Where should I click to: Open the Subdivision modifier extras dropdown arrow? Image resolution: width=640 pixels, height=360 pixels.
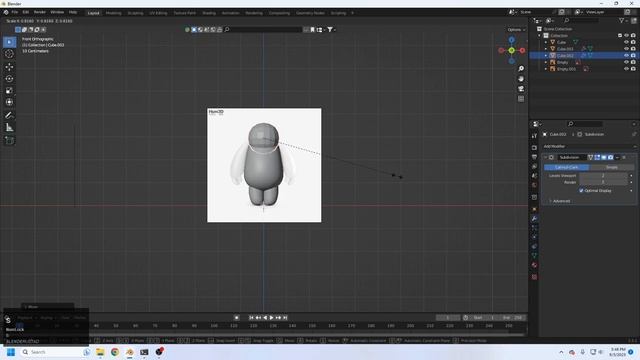coord(617,157)
